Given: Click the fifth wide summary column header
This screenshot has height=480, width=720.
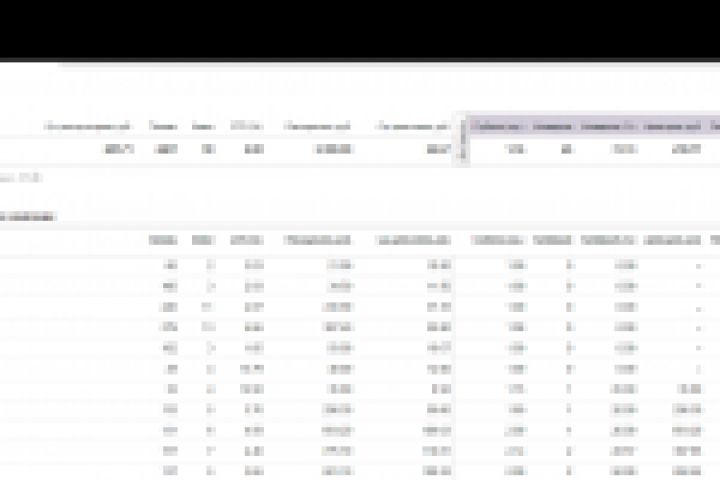Looking at the screenshot, I should (317, 126).
